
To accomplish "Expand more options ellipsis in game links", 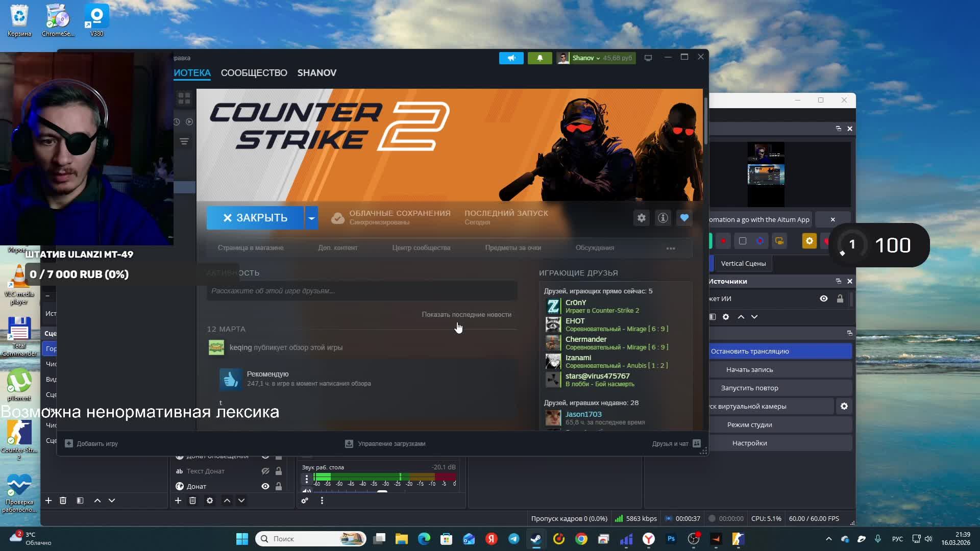I will 671,248.
